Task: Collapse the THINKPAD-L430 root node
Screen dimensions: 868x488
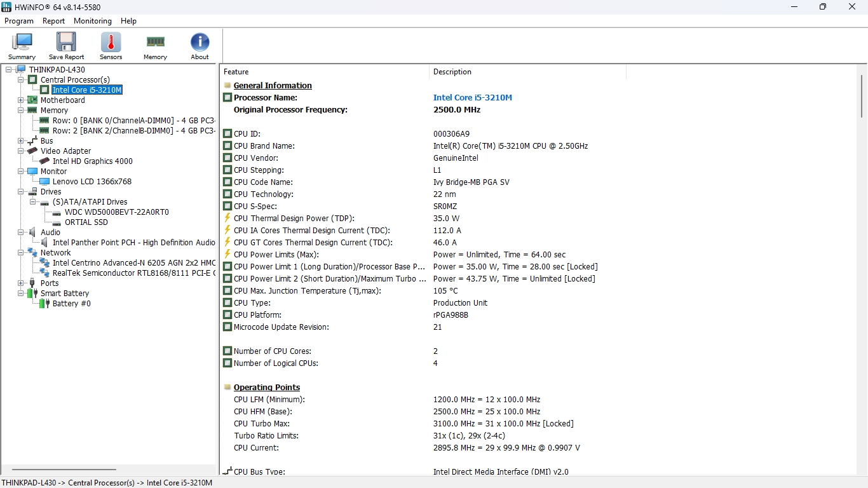Action: tap(9, 70)
